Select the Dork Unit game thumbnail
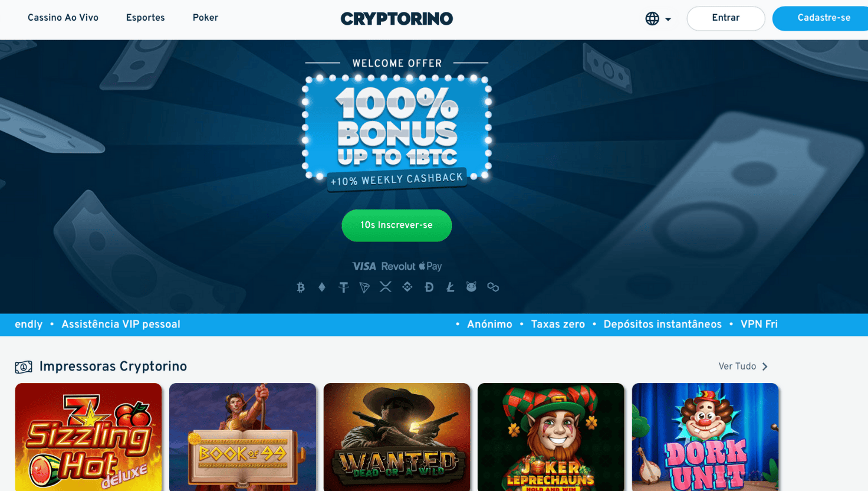The image size is (868, 491). (x=705, y=437)
